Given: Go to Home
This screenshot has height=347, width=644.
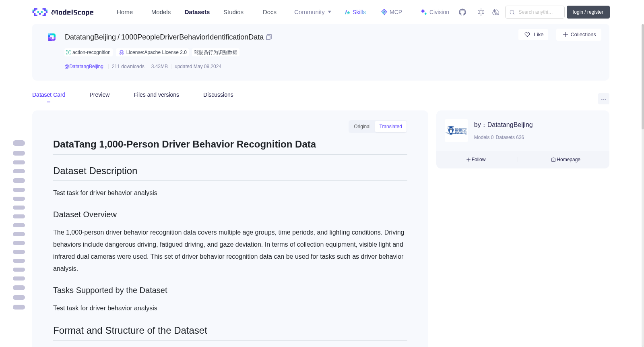Looking at the screenshot, I should pos(125,12).
